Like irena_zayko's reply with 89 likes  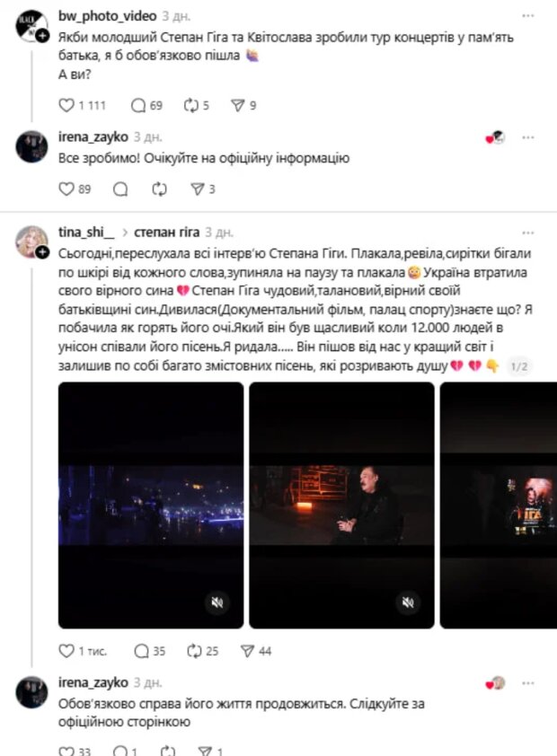click(66, 189)
